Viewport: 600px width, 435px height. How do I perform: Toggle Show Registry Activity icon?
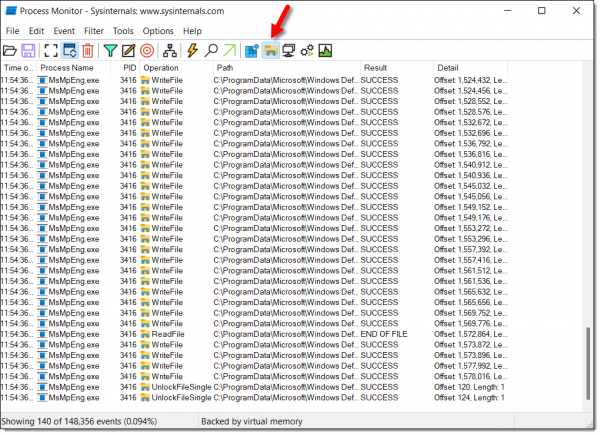[x=252, y=51]
